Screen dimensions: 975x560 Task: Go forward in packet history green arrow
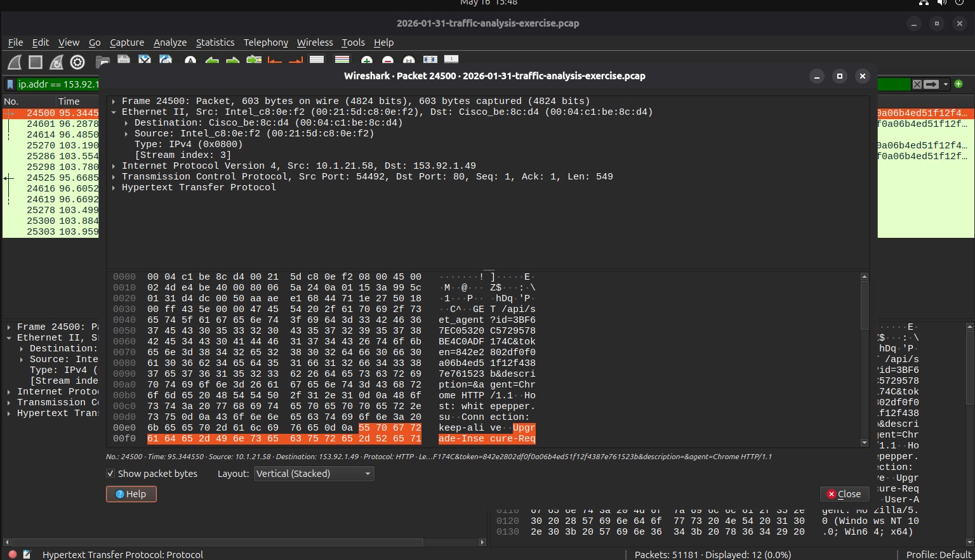233,61
